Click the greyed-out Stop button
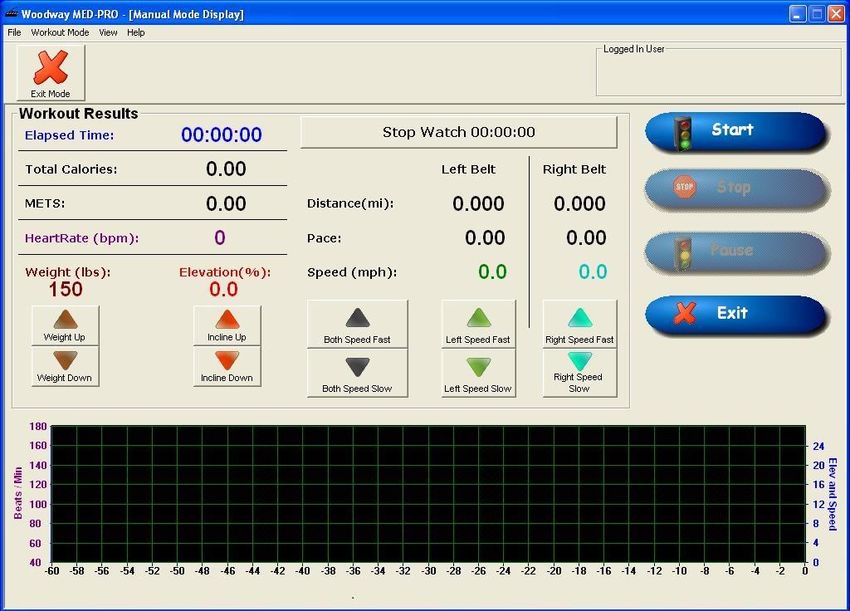The width and height of the screenshot is (850, 611). (736, 188)
